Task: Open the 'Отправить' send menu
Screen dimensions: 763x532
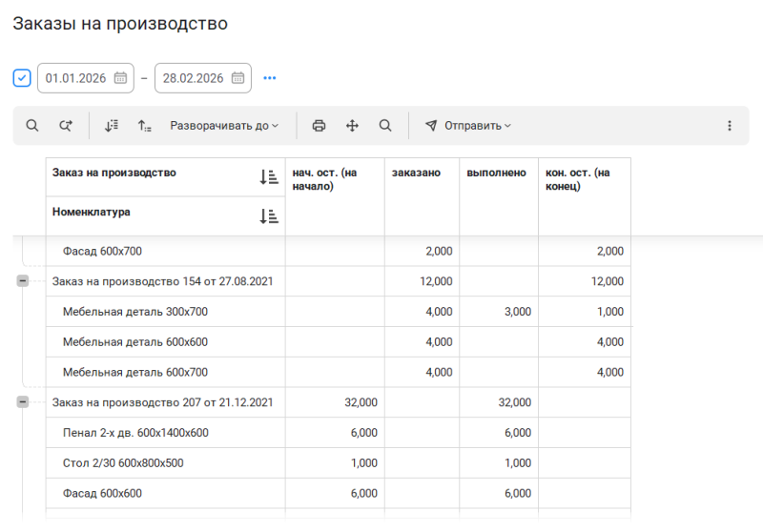Action: (468, 126)
